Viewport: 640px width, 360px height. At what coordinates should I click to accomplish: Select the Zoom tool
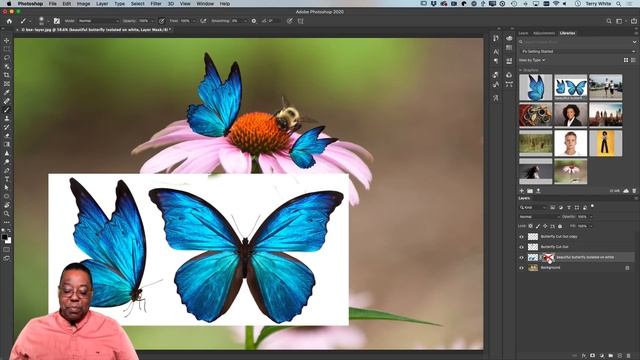[7, 213]
